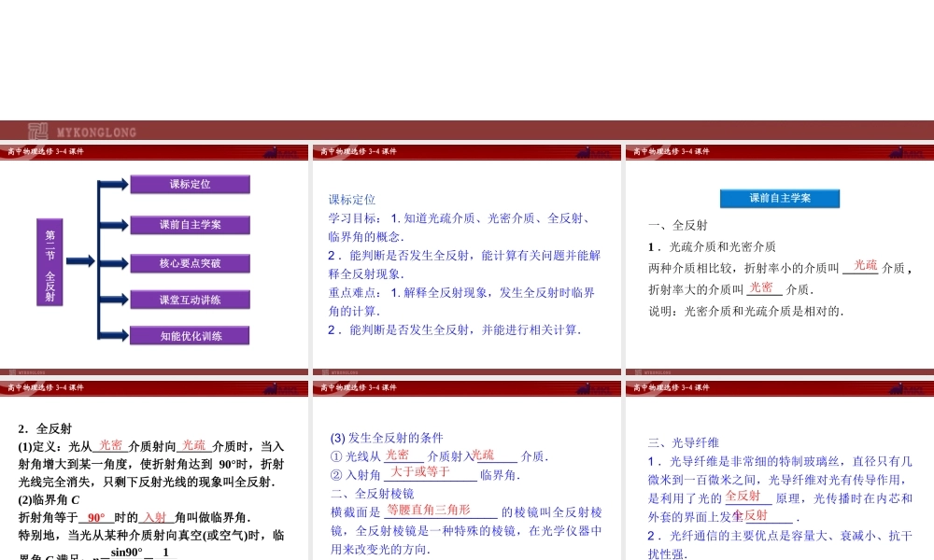The image size is (934, 560).
Task: Go to the 核心要点突破 section
Action: click(x=190, y=263)
